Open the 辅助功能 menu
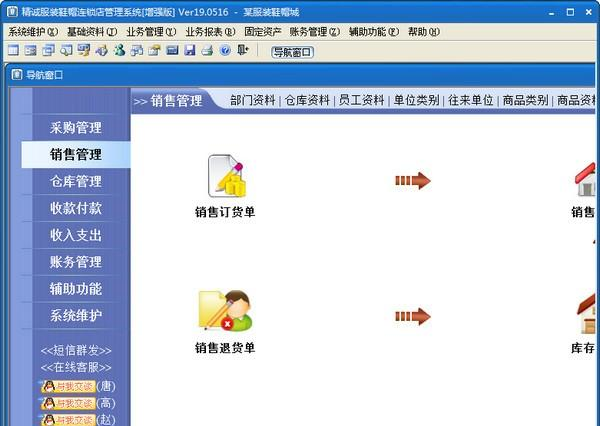The height and width of the screenshot is (426, 600). [x=373, y=32]
